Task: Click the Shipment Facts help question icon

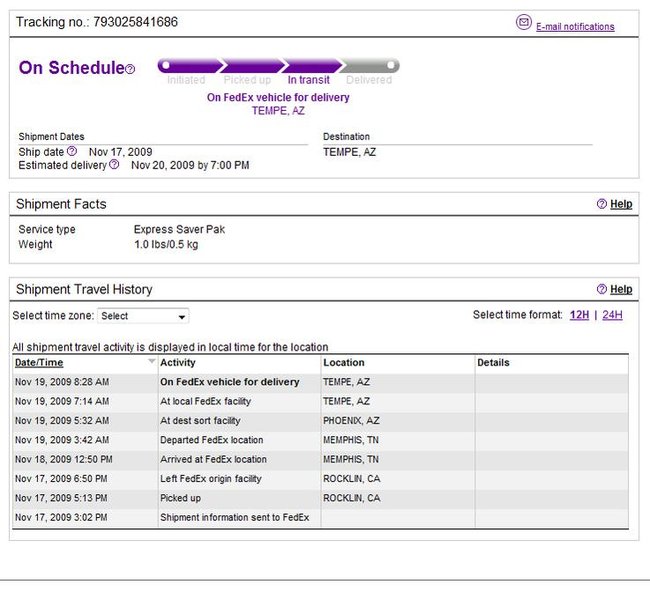Action: click(601, 204)
